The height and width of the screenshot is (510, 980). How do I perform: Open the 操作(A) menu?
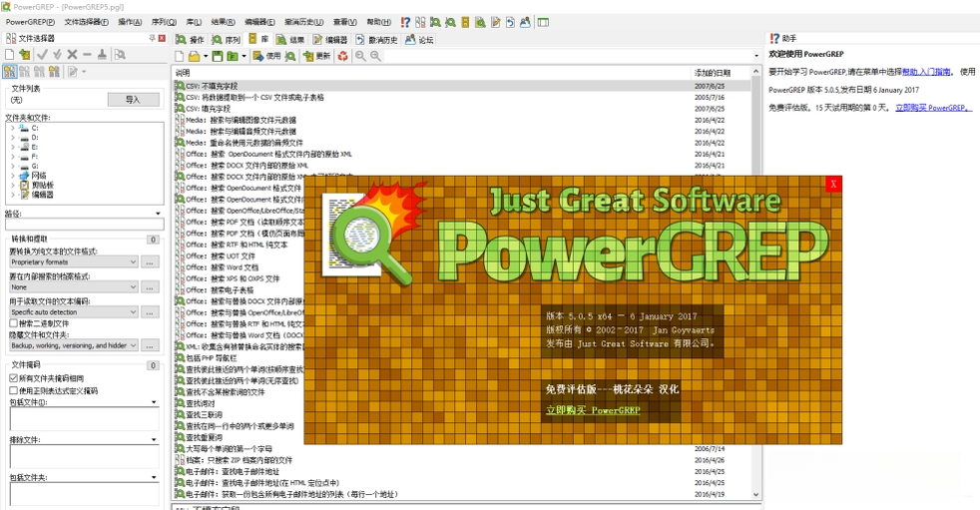pos(130,22)
